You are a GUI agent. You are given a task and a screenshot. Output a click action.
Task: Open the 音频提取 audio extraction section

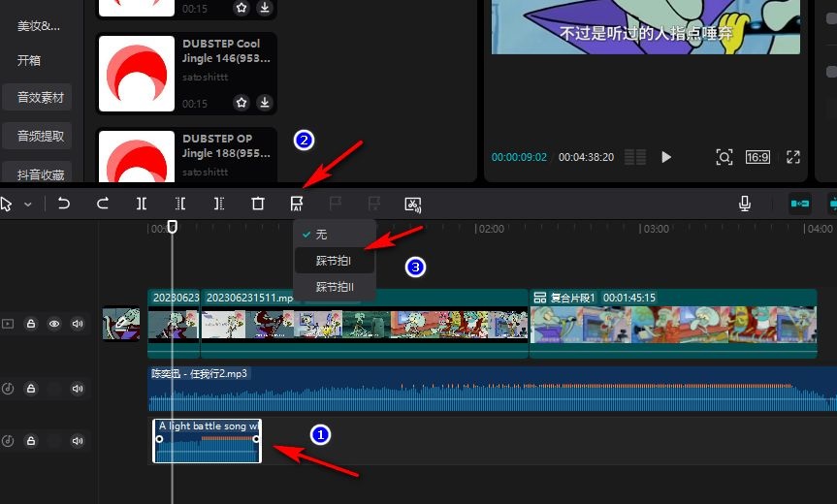pos(41,136)
